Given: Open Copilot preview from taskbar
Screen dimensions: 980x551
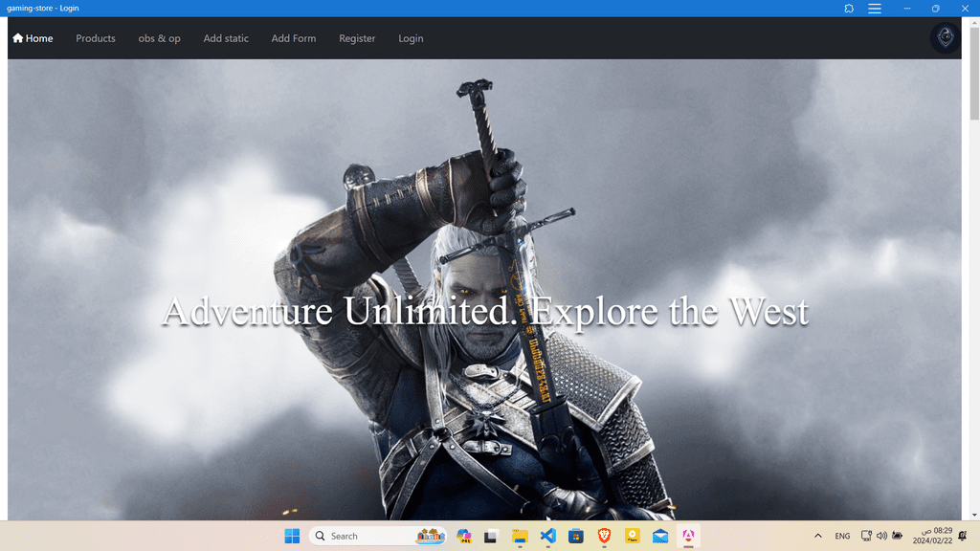Looking at the screenshot, I should [x=464, y=536].
